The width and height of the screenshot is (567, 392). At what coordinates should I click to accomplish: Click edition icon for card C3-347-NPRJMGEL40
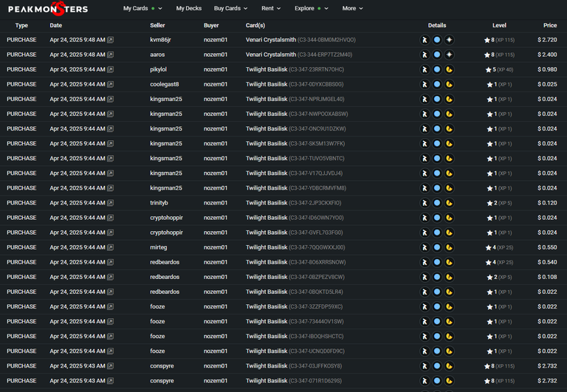pyautogui.click(x=425, y=99)
